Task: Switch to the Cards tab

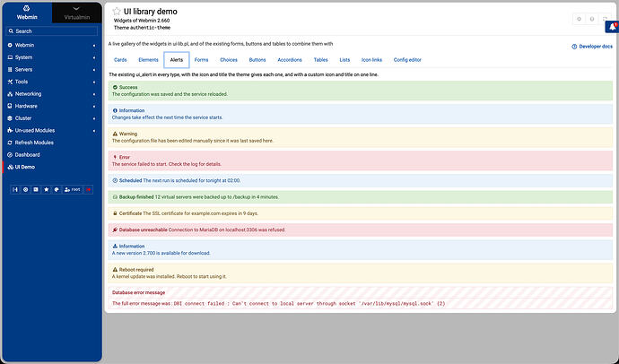Action: coord(120,60)
